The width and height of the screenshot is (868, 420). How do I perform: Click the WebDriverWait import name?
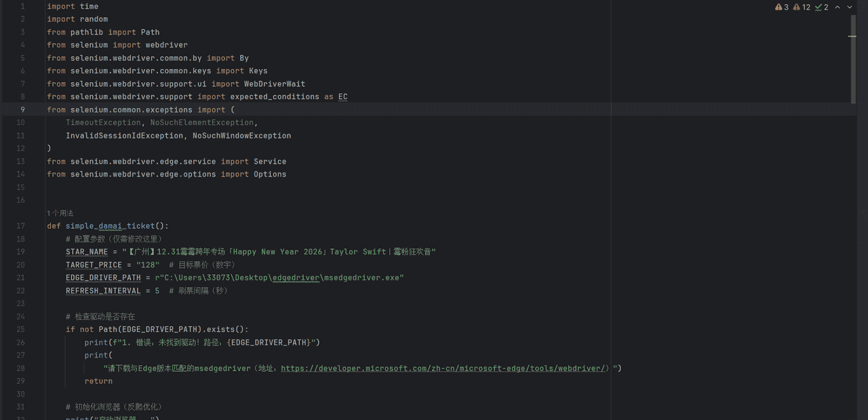[x=275, y=84]
